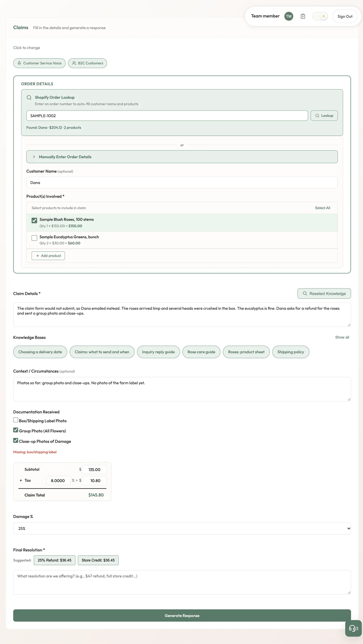The width and height of the screenshot is (363, 644).
Task: Select Rose care guide chip
Action: (x=201, y=352)
